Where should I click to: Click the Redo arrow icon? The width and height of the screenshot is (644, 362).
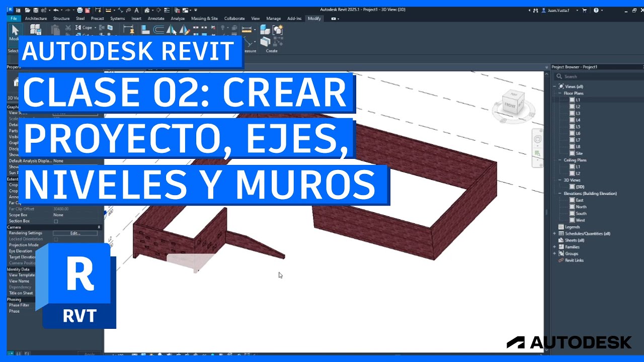coord(68,10)
